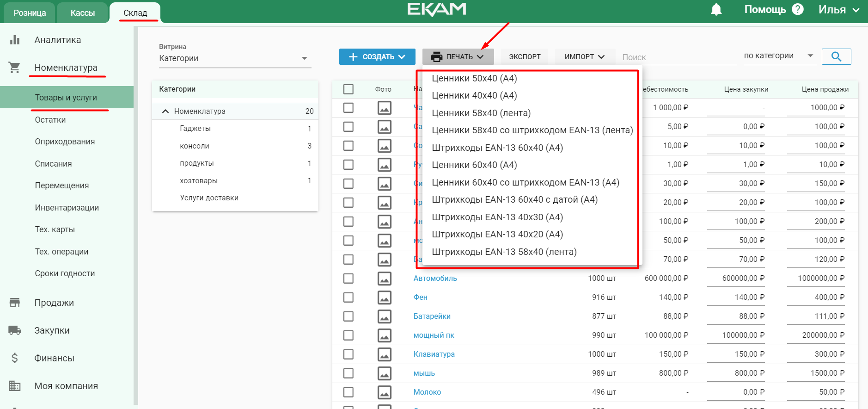Open photo placeholder for Батарейки row
The height and width of the screenshot is (409, 868).
pos(385,316)
